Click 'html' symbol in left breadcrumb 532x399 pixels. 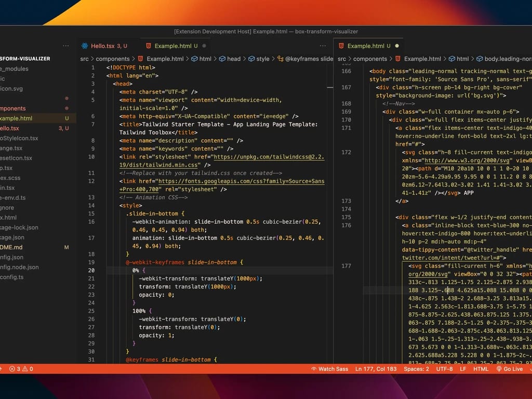[205, 59]
